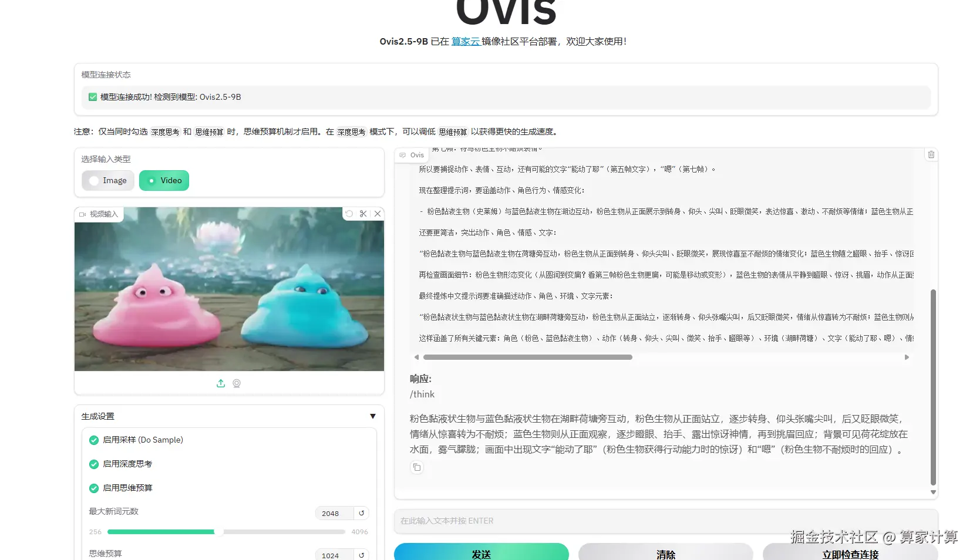Click the scroll-down arrow of chat panel
The width and height of the screenshot is (973, 560).
click(x=933, y=492)
